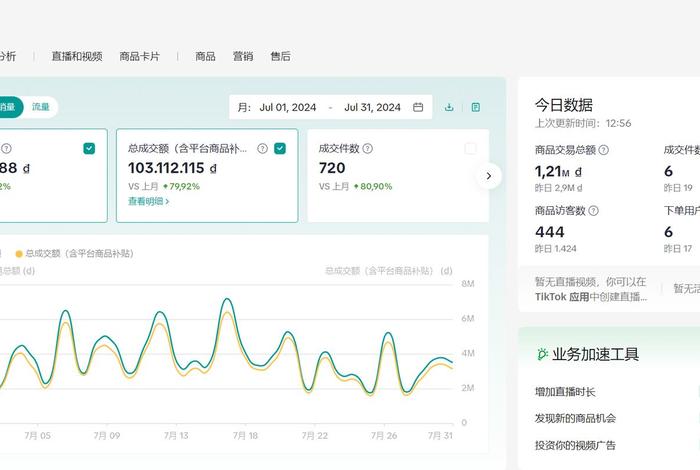
Task: Open the 直播和视频 tab
Action: coord(77,56)
